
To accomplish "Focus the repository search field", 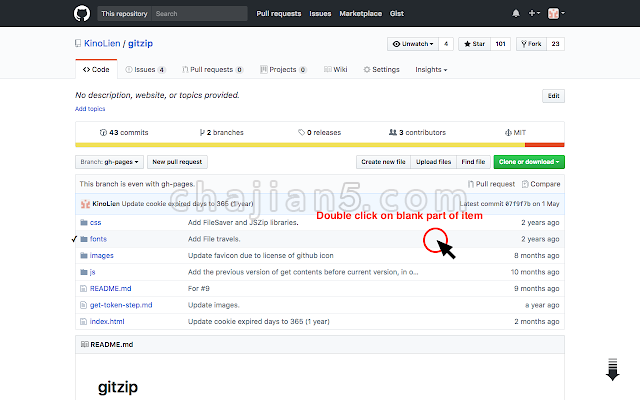I will pyautogui.click(x=199, y=13).
